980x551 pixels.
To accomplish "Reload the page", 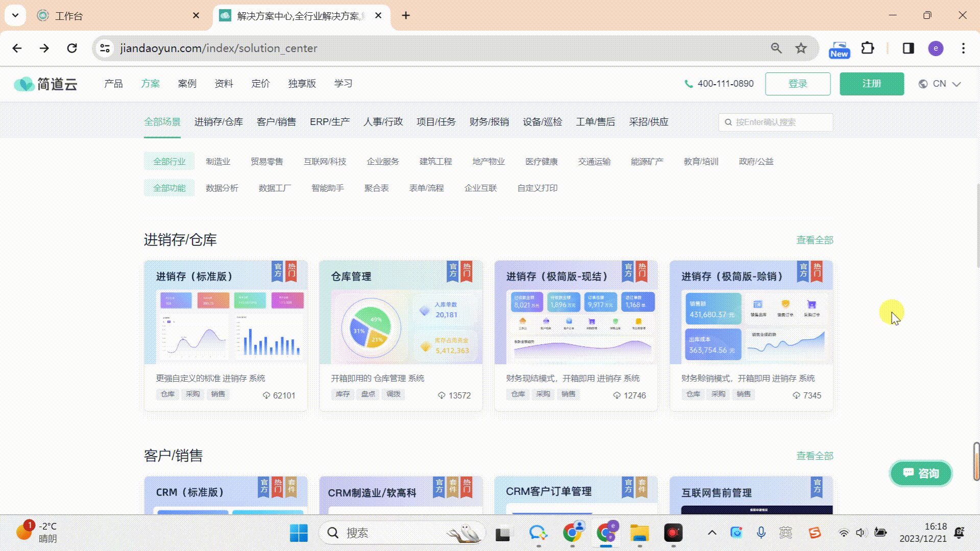I will tap(72, 48).
